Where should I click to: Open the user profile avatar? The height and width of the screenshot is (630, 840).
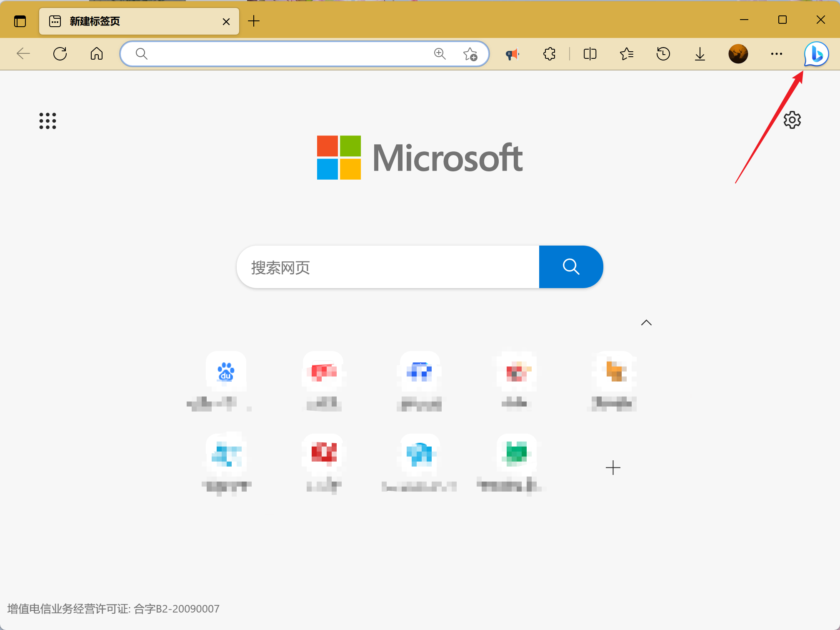click(x=738, y=54)
